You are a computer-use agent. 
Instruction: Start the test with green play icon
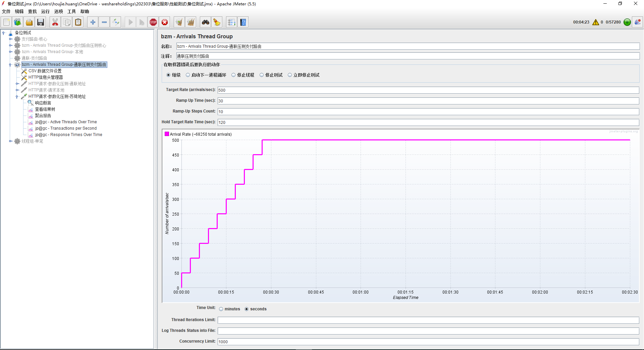(x=130, y=22)
